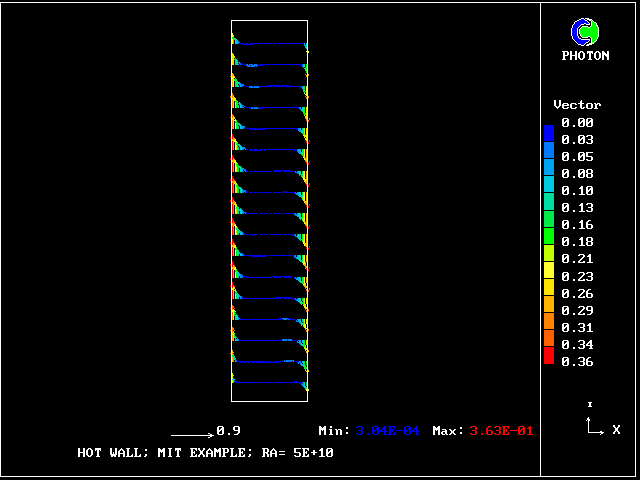Select the cyan 0.10 legend color
Viewport: 640px width, 480px height.
549,187
